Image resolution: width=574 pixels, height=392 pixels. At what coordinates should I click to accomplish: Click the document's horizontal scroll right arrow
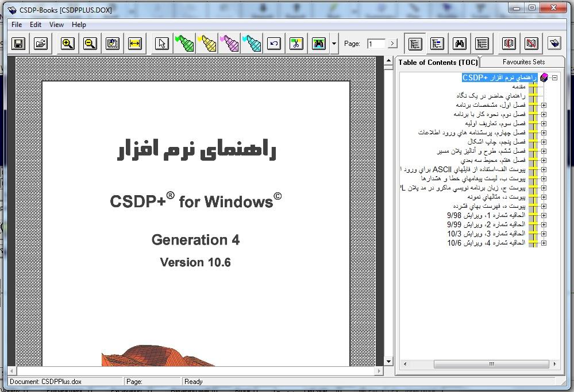(379, 371)
